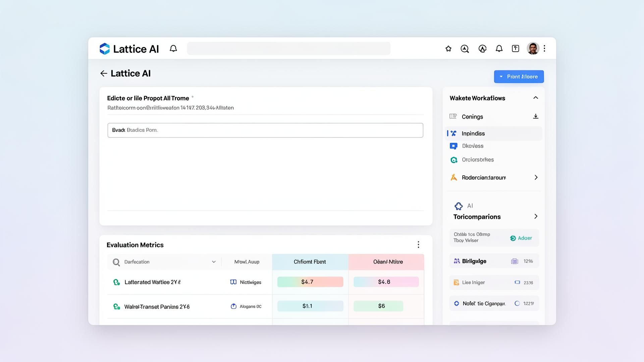Image resolution: width=644 pixels, height=362 pixels.
Task: Click the Toricomparions heading
Action: click(477, 217)
